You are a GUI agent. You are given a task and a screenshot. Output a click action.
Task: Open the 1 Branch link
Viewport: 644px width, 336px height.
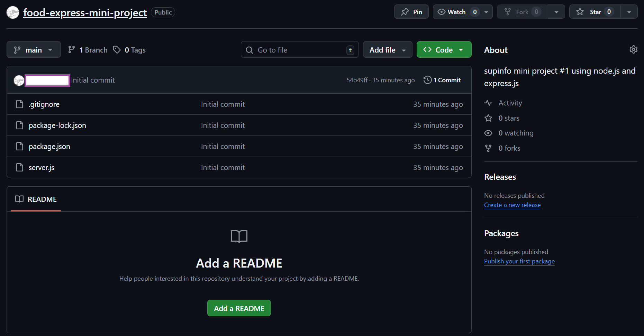88,50
